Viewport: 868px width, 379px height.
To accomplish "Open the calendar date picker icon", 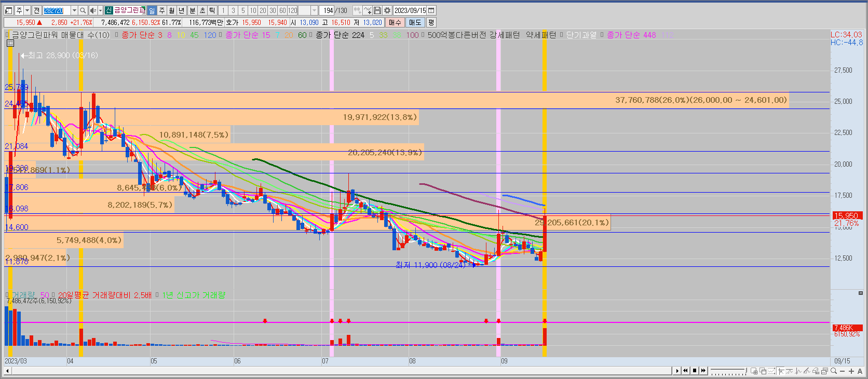I will click(x=431, y=10).
